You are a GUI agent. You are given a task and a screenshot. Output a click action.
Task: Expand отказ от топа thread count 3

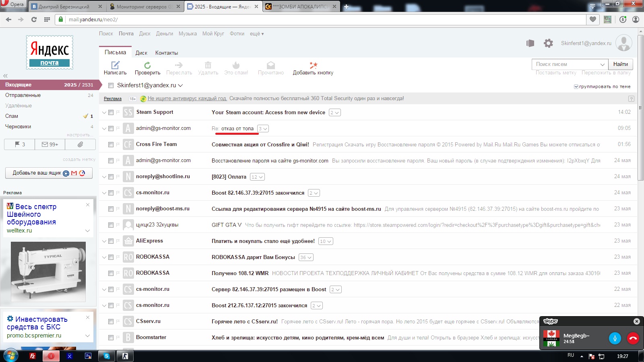[263, 129]
